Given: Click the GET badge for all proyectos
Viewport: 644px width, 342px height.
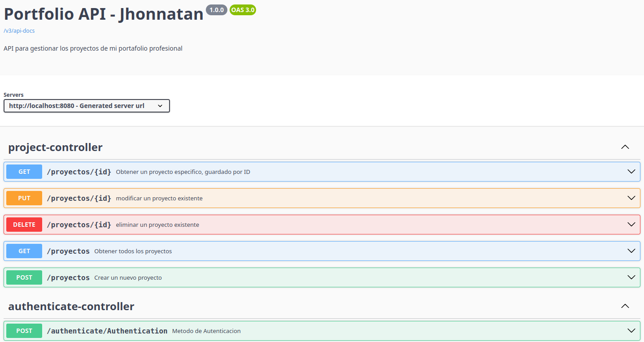Looking at the screenshot, I should pos(24,251).
